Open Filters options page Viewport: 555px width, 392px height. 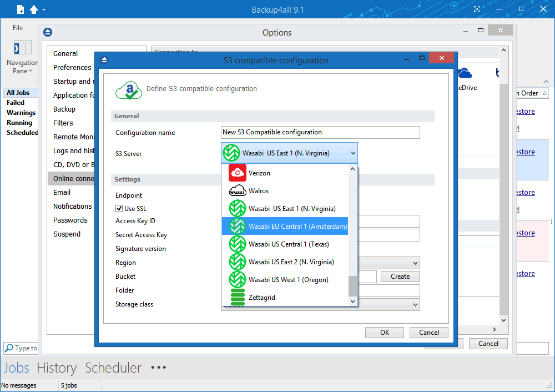coord(63,123)
